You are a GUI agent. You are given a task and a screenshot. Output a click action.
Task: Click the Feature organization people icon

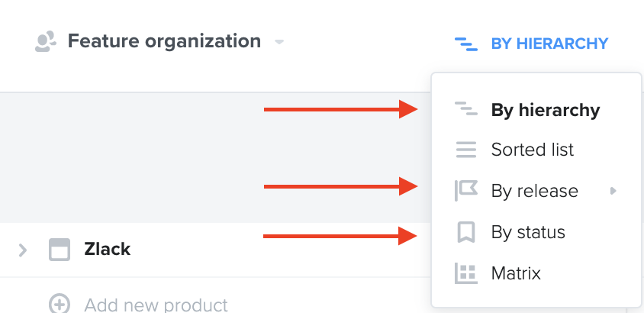(x=46, y=41)
